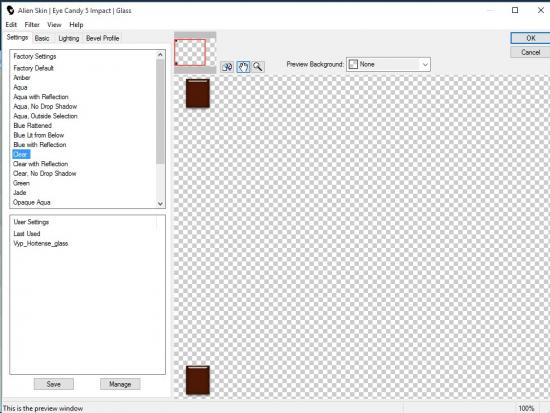Viewport: 550px width, 413px height.
Task: Switch to the Lighting tab
Action: 69,38
